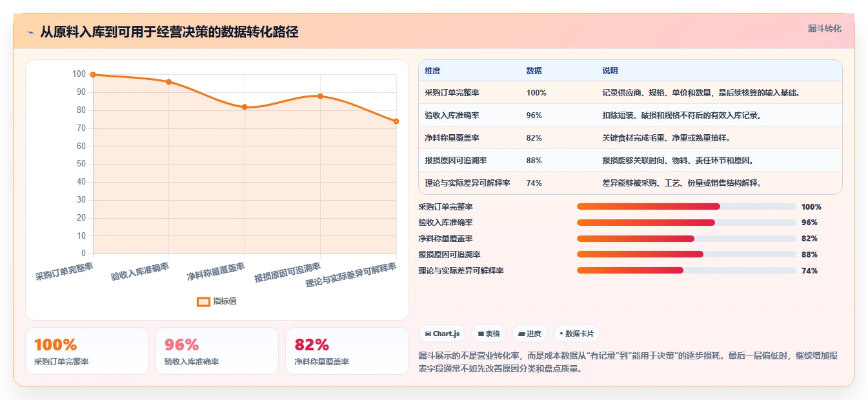Click the 漏斗转化 tag in the header
868x400 pixels.
click(x=824, y=29)
